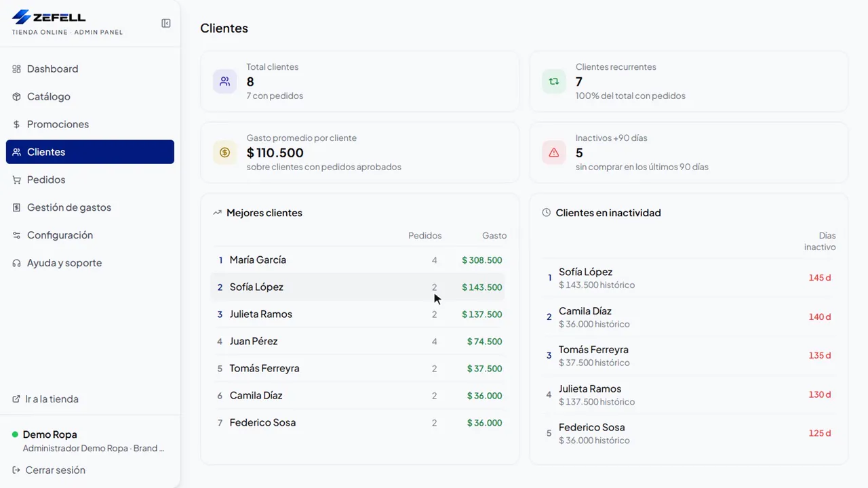
Task: Collapse the sidebar panel toggle icon
Action: click(166, 23)
